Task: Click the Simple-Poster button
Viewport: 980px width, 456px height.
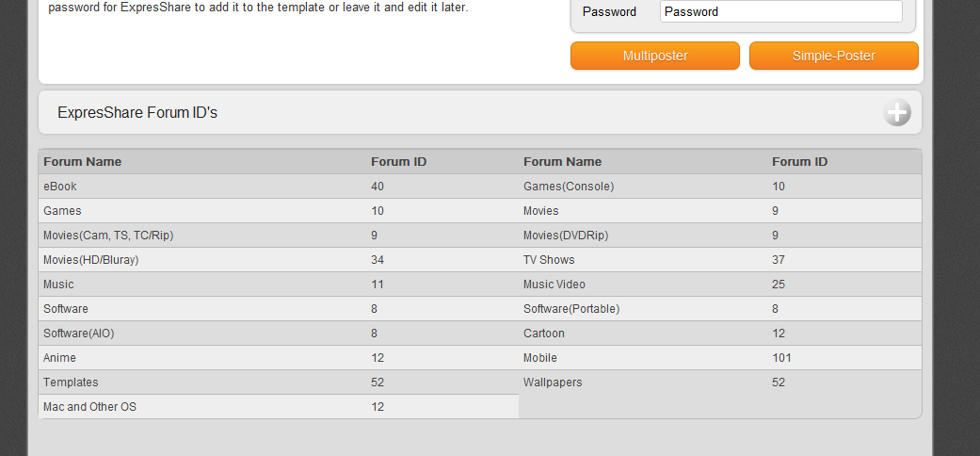Action: [x=833, y=56]
